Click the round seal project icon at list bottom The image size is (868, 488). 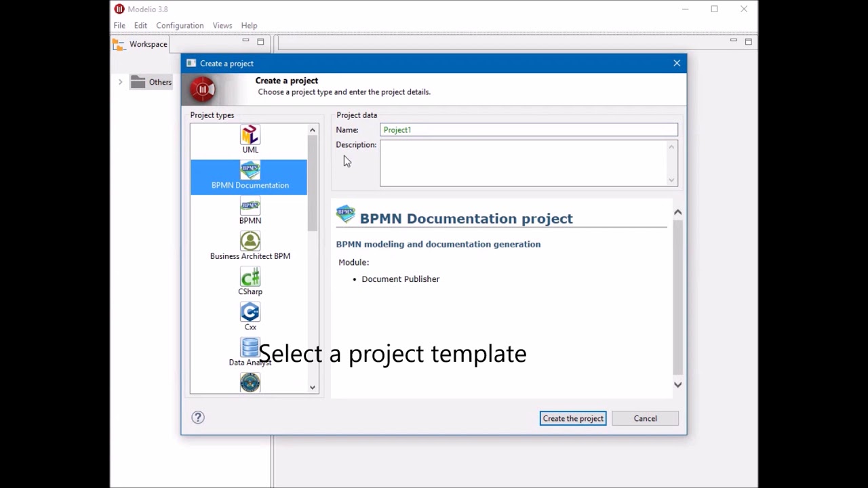(x=250, y=383)
